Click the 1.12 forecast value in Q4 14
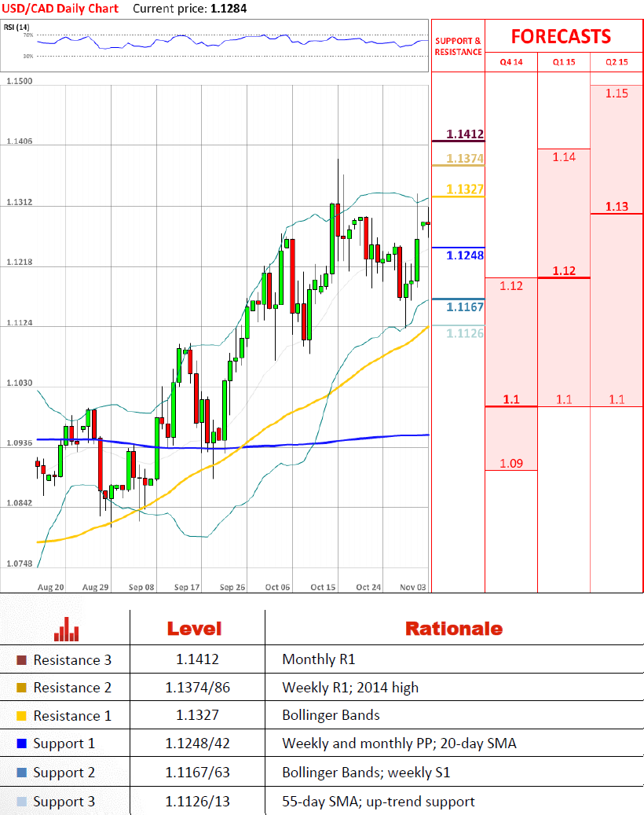Viewport: 644px width, 815px height. [x=511, y=286]
